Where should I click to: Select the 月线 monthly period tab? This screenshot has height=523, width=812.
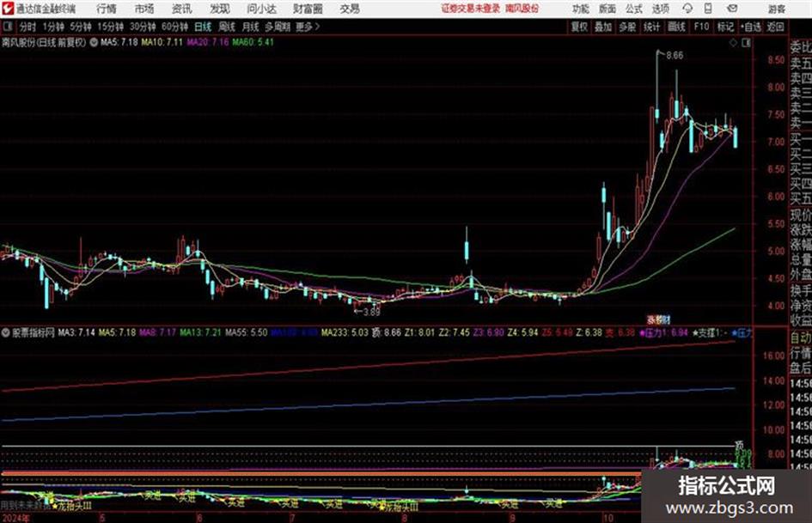click(251, 27)
